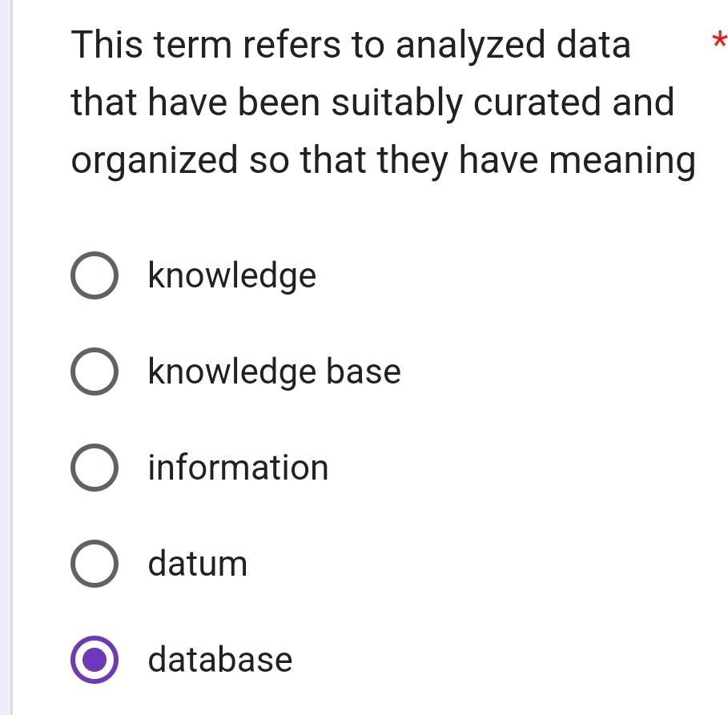
Task: Click the datum answer label
Action: pos(197,564)
